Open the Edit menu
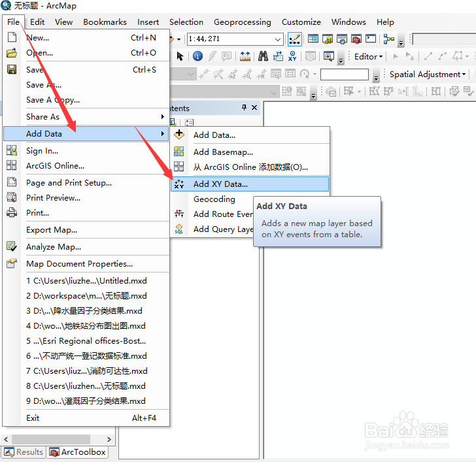The height and width of the screenshot is (462, 476). (37, 22)
